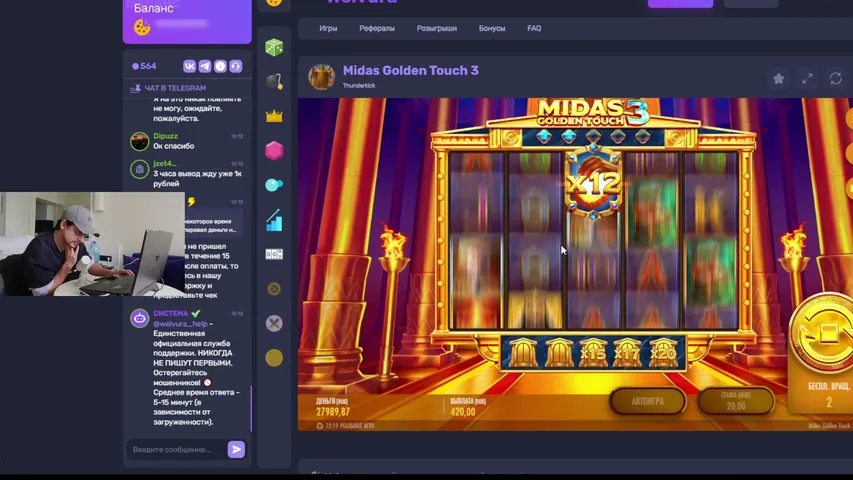Open the yellow coin game icon
853x480 pixels.
[274, 358]
